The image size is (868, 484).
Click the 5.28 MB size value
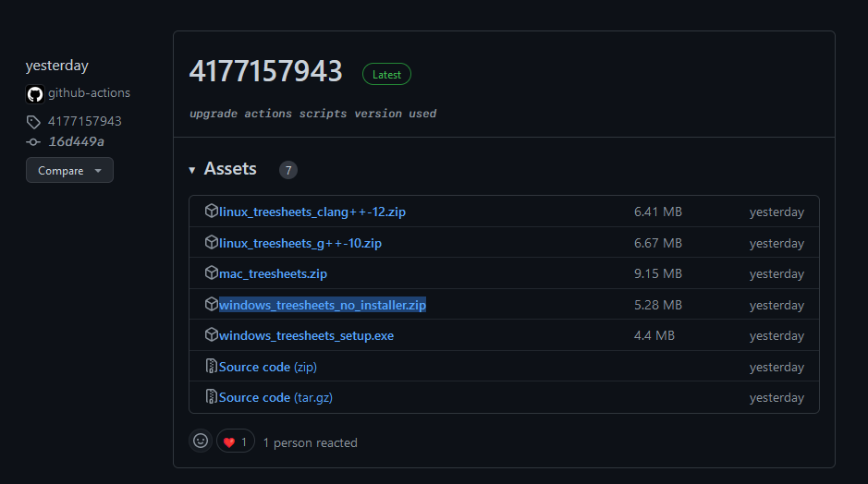(x=658, y=306)
